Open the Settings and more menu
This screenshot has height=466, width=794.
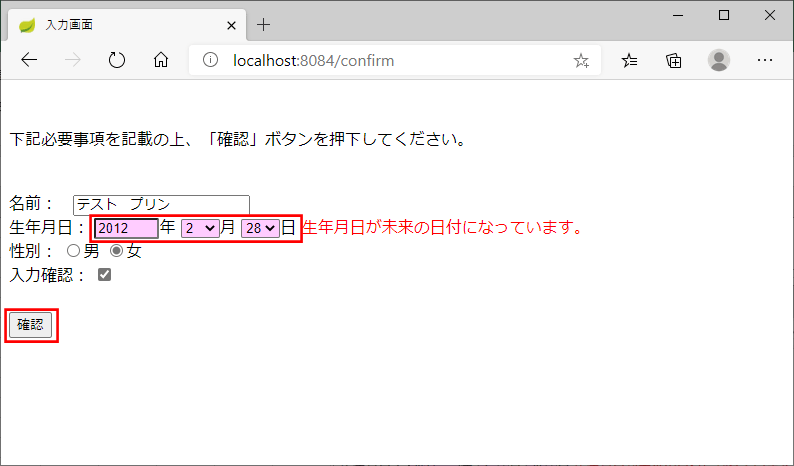click(x=765, y=60)
